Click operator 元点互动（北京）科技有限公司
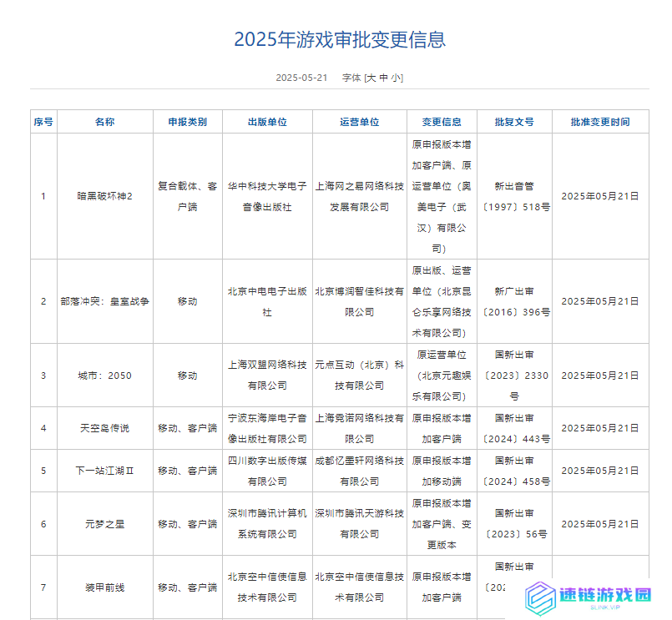The width and height of the screenshot is (672, 620). pos(360,376)
